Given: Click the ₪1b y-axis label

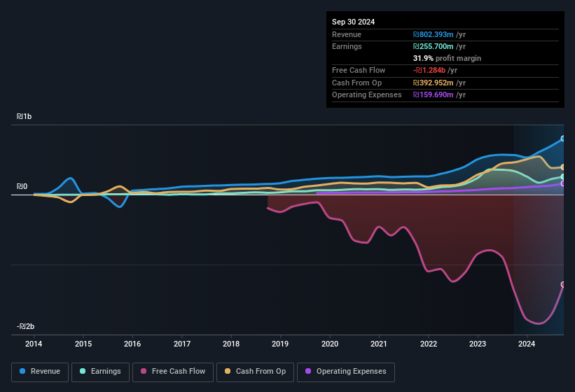Looking at the screenshot, I should click(25, 116).
